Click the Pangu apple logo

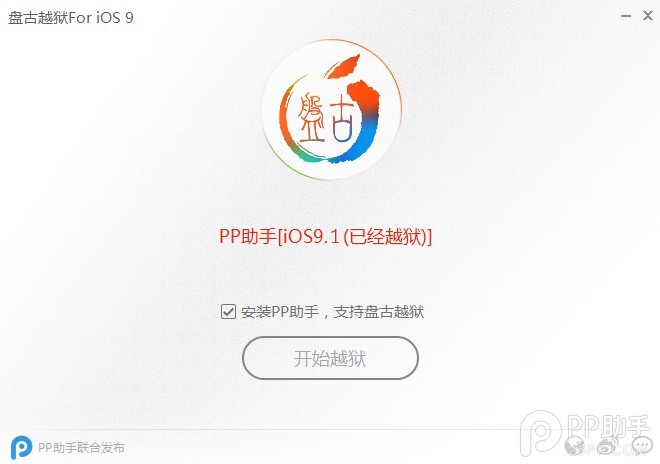pyautogui.click(x=332, y=109)
